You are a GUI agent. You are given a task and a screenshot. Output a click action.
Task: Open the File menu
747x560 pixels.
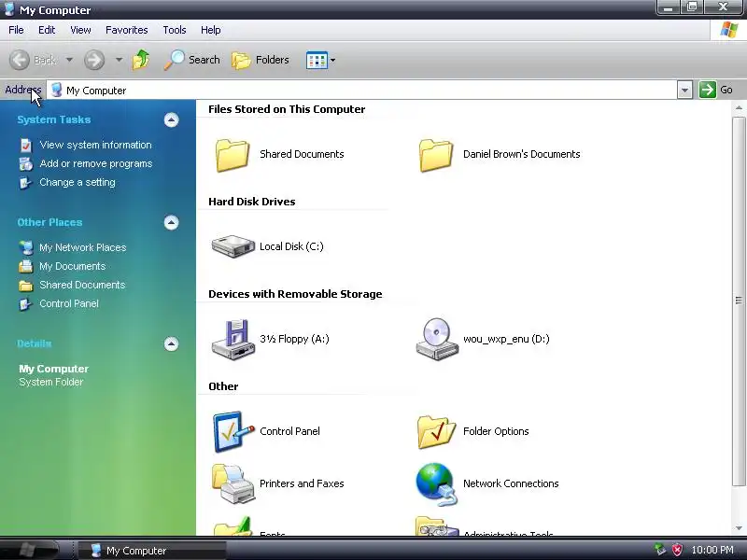coord(16,30)
